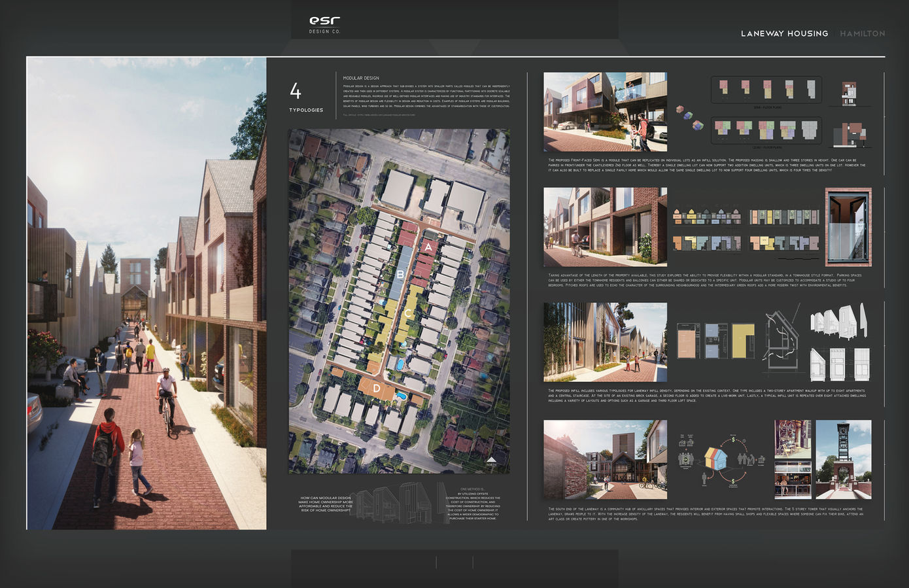
Task: Click the large "4" typologies number
Action: click(x=296, y=90)
